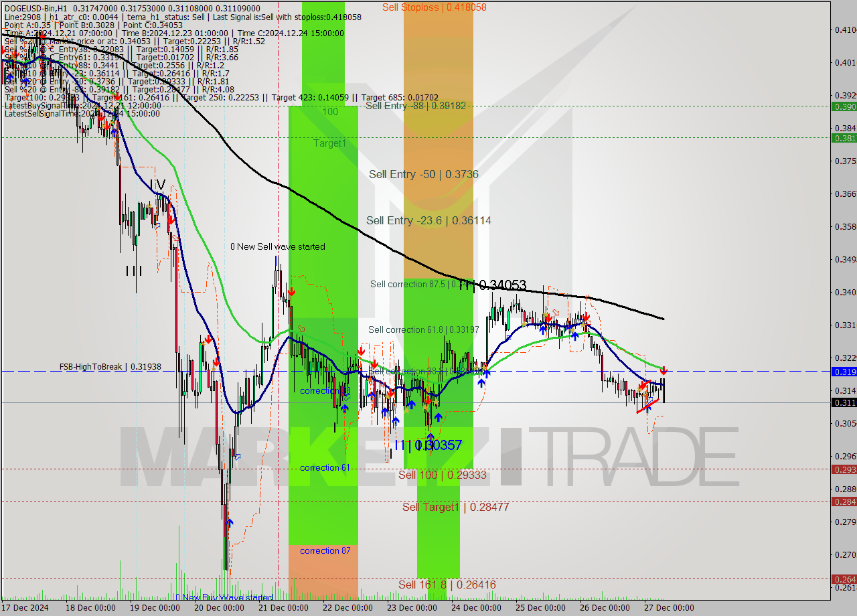Screen dimensions: 857x616
Task: Click the 0.401 price axis value
Action: 845,62
